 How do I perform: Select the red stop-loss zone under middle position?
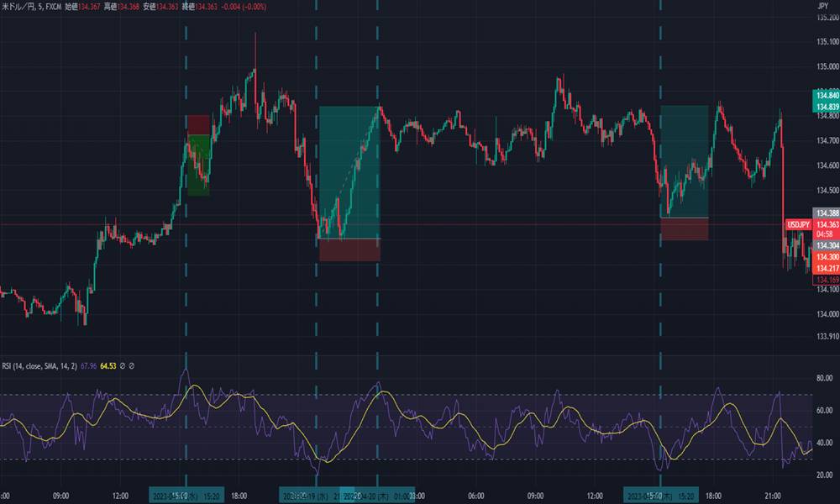(x=349, y=249)
